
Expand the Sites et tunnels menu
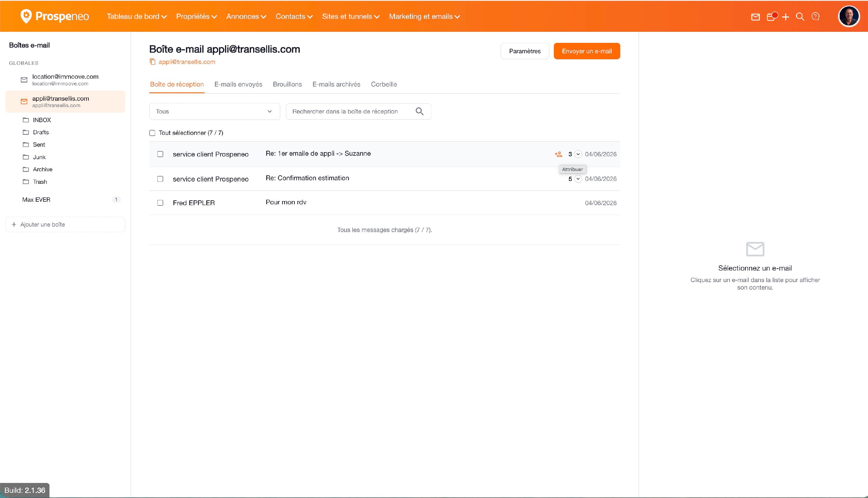351,16
